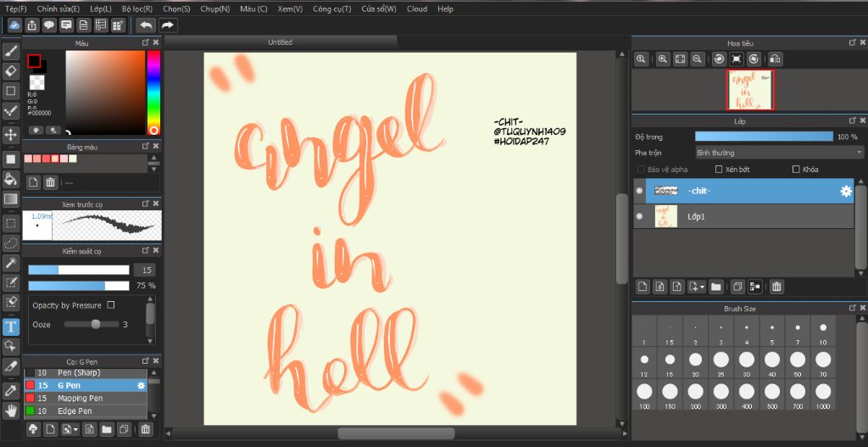Select the Pen (Sharp) brush
The width and height of the screenshot is (868, 447).
point(86,372)
